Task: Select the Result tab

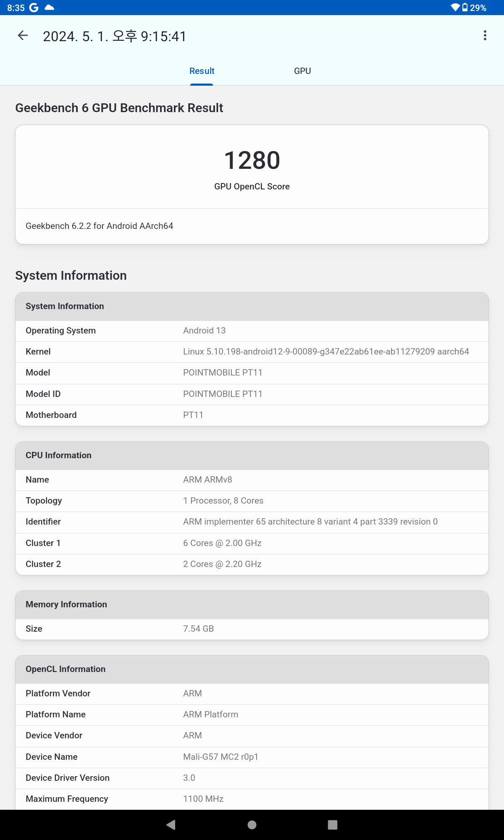Action: [x=202, y=71]
